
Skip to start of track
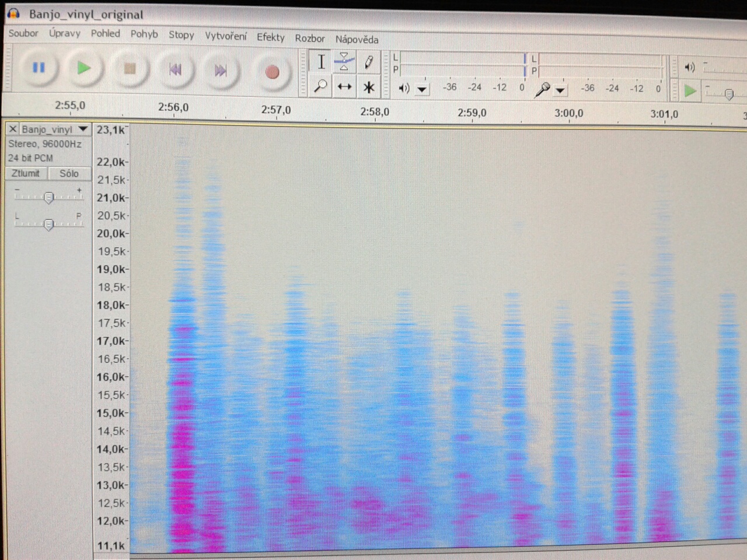coord(175,70)
